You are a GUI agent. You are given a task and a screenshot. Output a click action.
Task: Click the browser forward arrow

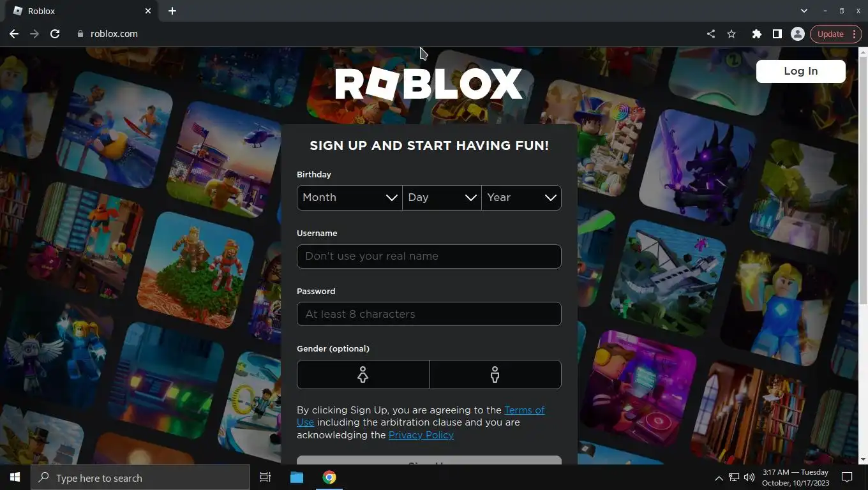(34, 34)
